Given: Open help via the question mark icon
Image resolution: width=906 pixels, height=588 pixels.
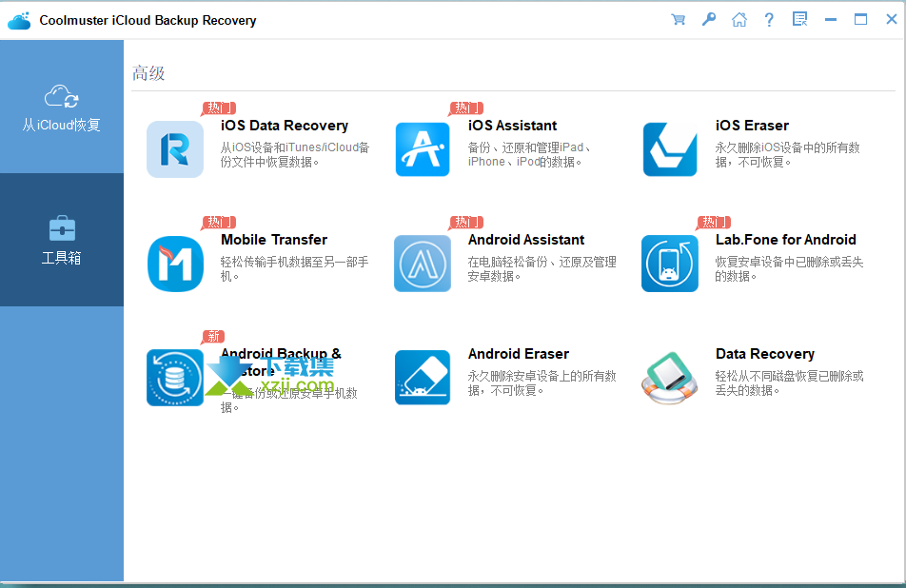Looking at the screenshot, I should pos(769,20).
